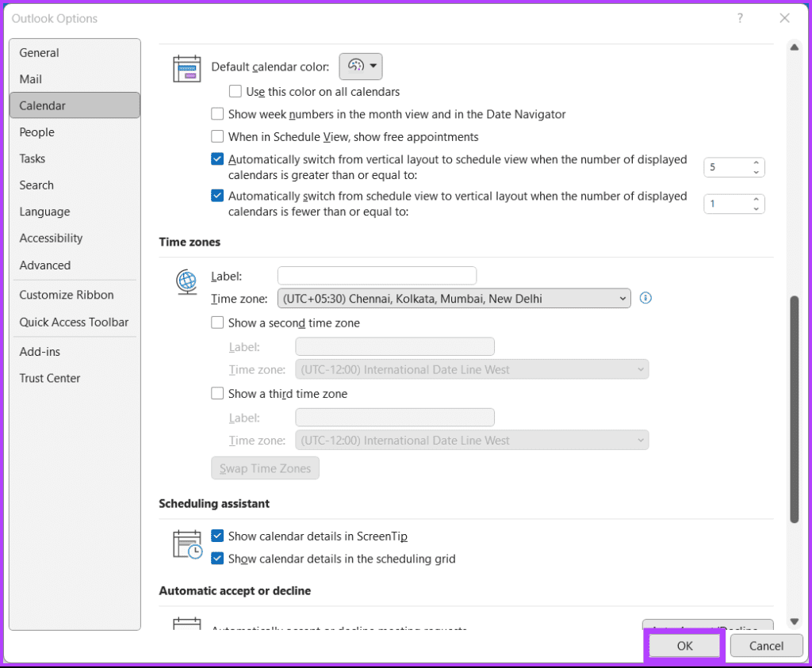Go to the Add-ins category

(x=75, y=352)
